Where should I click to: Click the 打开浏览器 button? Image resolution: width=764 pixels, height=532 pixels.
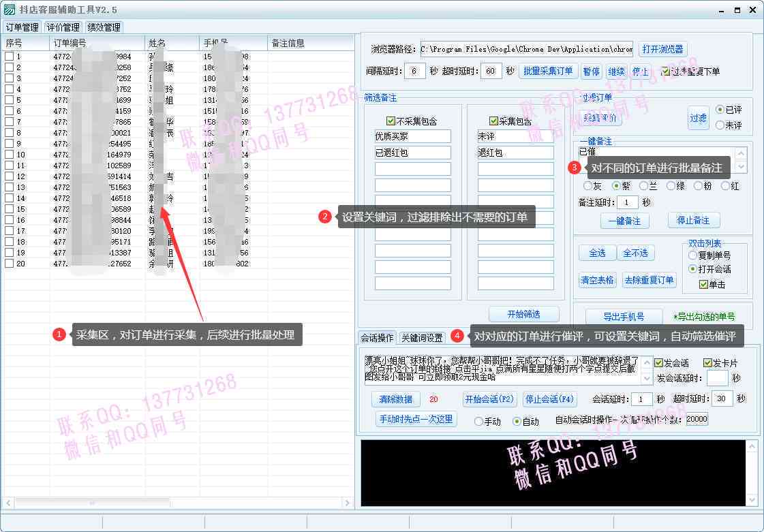(662, 49)
